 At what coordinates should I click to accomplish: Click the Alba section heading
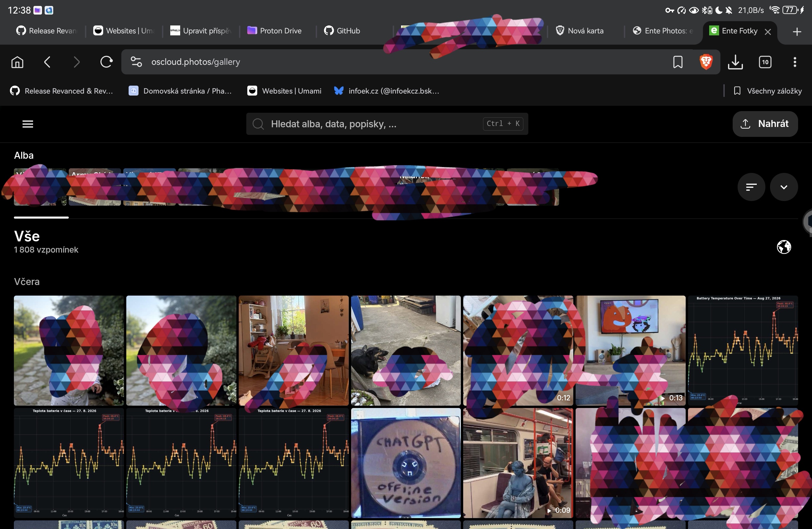[23, 156]
